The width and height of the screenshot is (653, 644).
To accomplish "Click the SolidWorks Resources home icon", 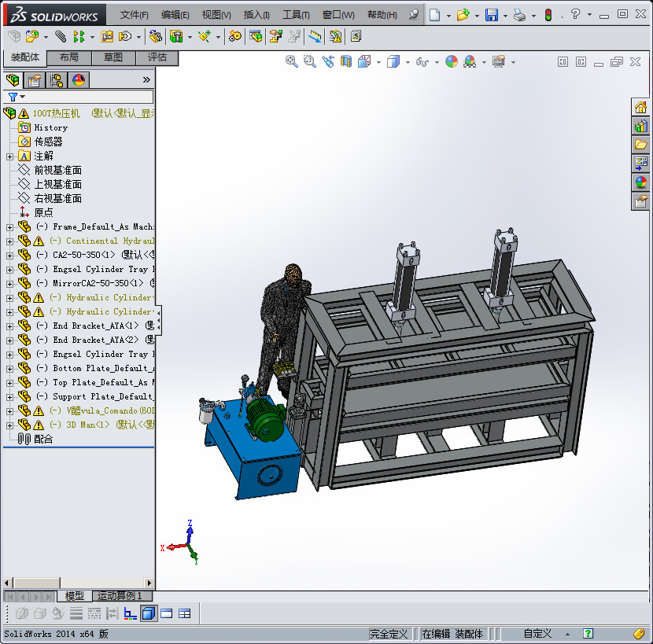I will 640,108.
